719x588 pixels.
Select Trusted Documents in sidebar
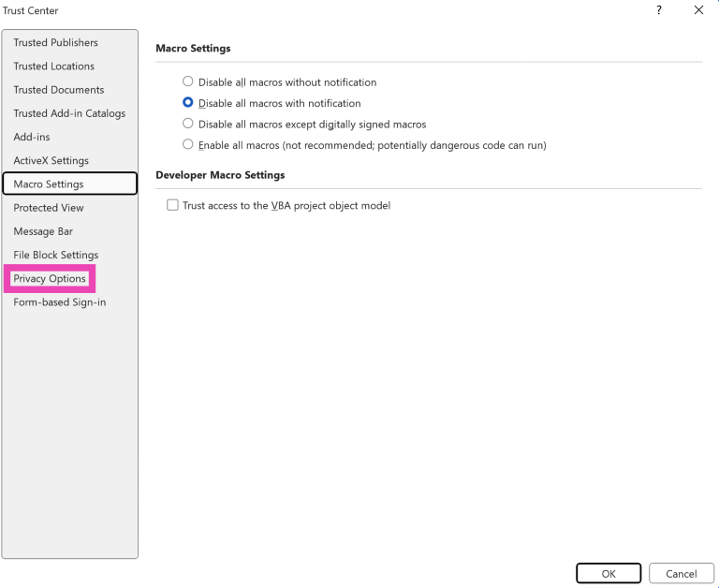point(58,90)
